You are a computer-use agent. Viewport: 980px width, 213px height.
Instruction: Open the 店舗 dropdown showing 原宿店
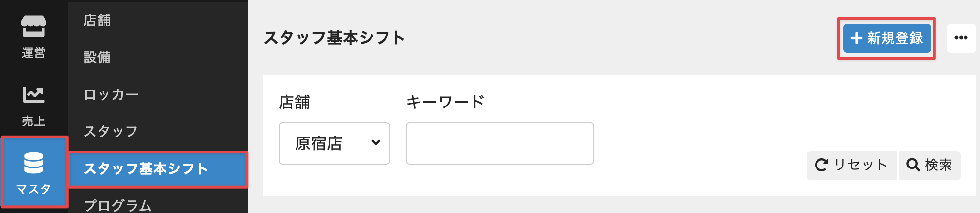click(x=334, y=143)
